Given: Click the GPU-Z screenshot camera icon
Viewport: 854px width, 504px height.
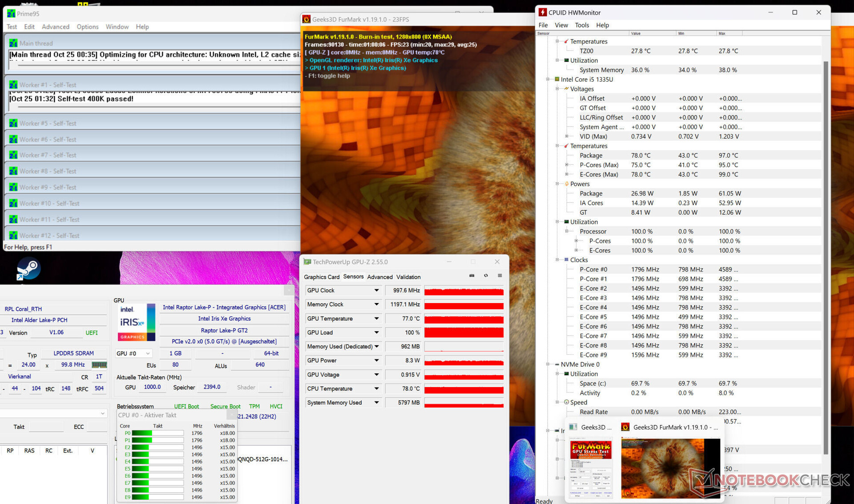Looking at the screenshot, I should 471,276.
